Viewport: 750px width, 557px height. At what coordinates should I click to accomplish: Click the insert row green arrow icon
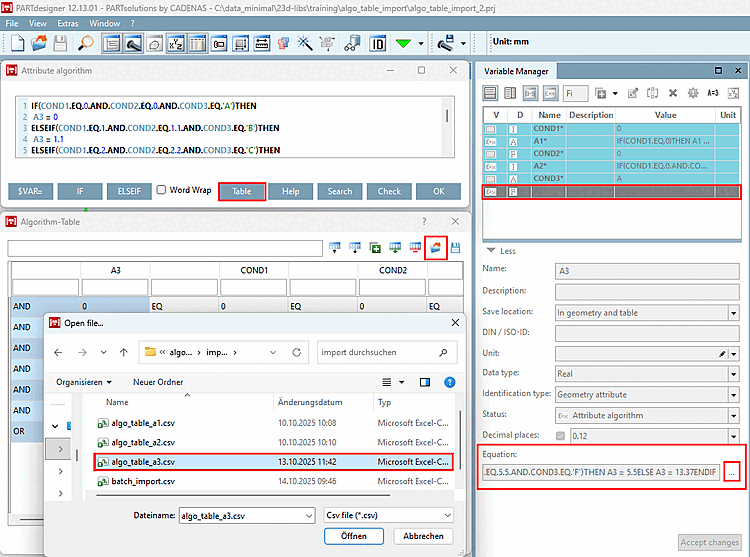(x=395, y=248)
